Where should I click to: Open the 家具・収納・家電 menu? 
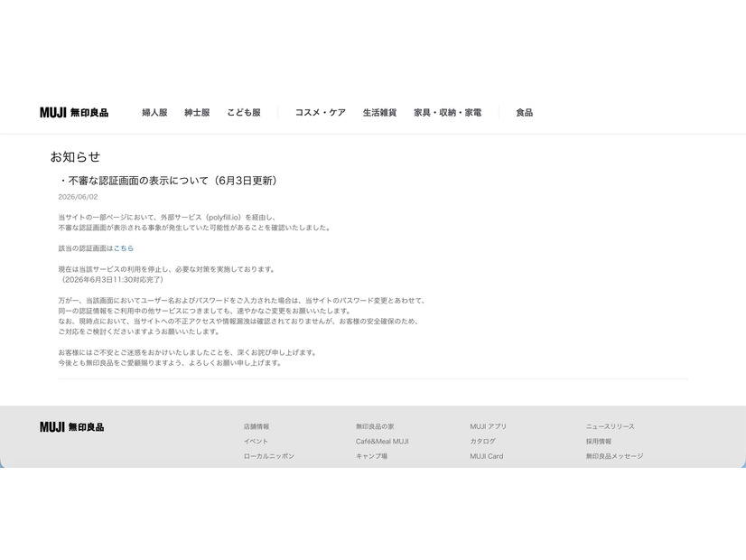448,113
